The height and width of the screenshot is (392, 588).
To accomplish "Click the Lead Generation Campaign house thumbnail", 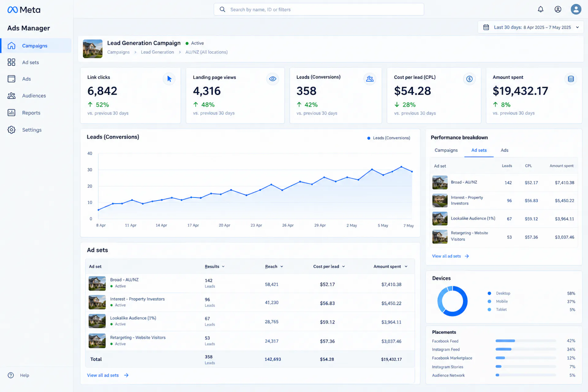I will click(92, 49).
